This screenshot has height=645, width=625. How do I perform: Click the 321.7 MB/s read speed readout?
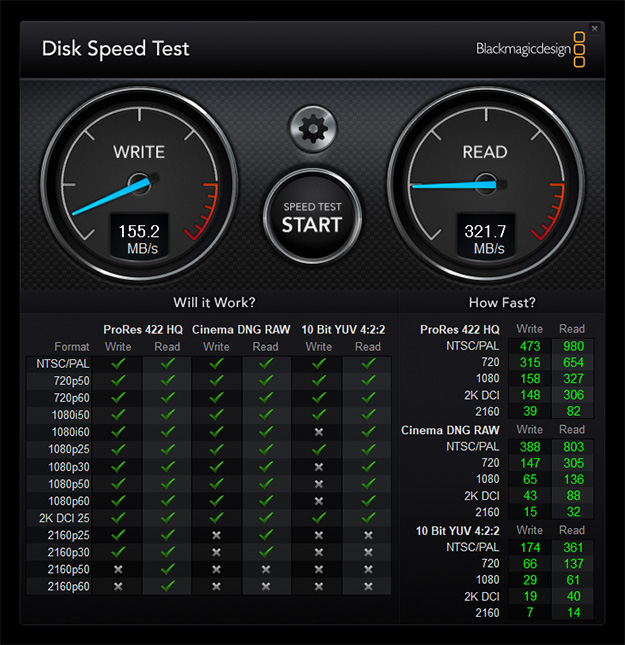(x=485, y=238)
